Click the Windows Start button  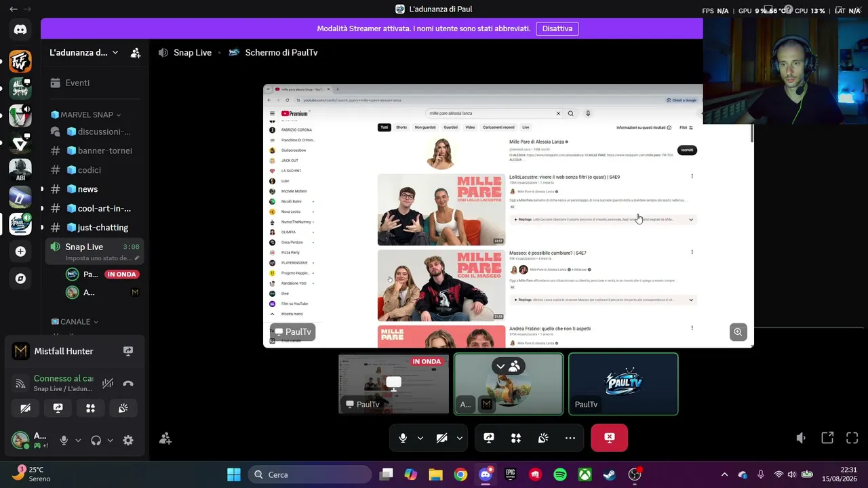point(233,474)
